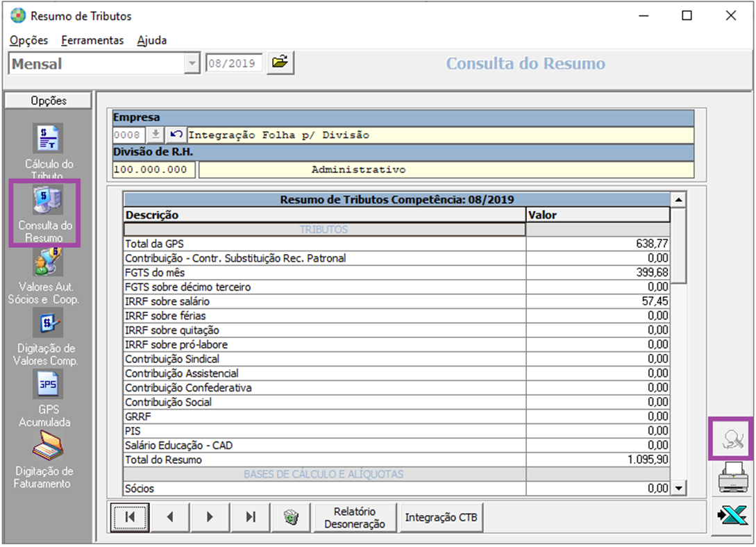The width and height of the screenshot is (756, 547).
Task: Open the Ferramentas menu
Action: (92, 40)
